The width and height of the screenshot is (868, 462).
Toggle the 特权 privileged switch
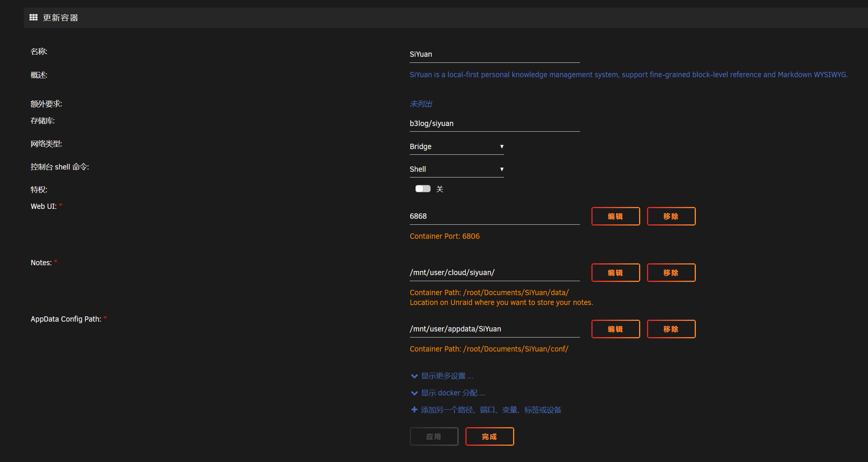coord(423,189)
